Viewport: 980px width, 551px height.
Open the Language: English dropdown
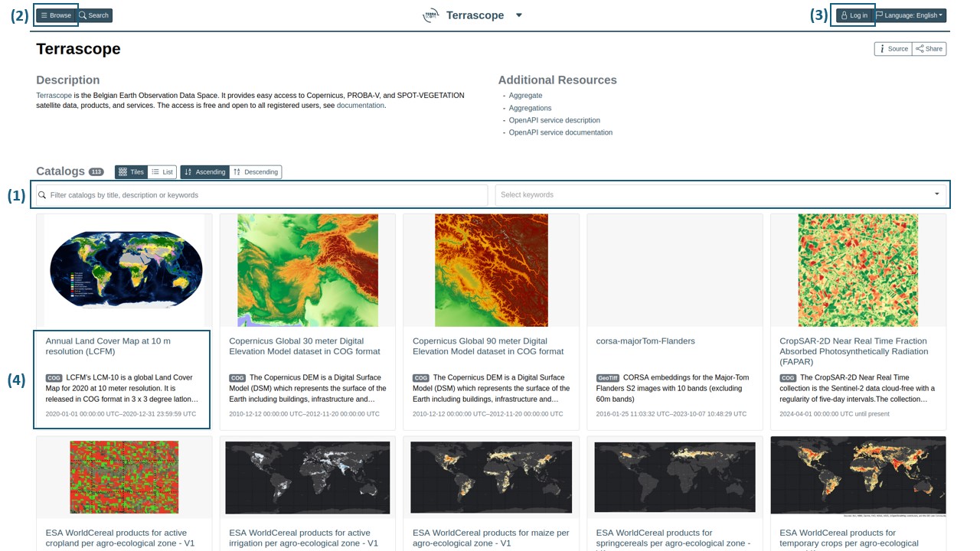click(910, 15)
